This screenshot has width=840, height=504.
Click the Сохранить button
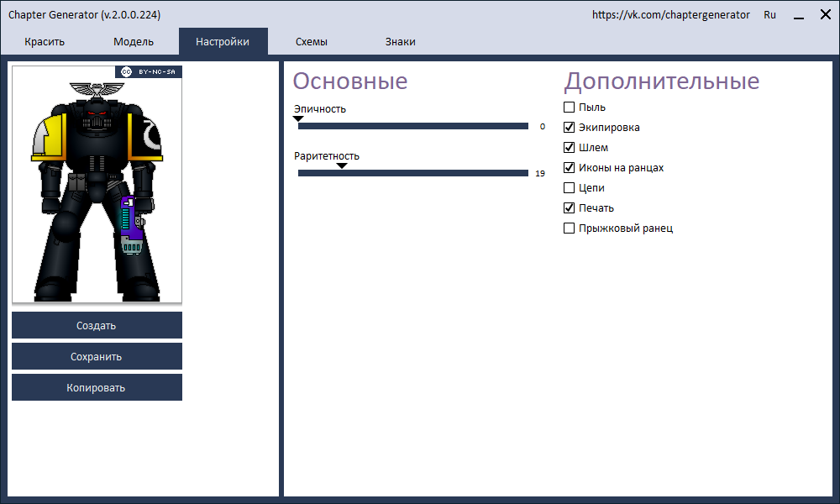point(97,356)
